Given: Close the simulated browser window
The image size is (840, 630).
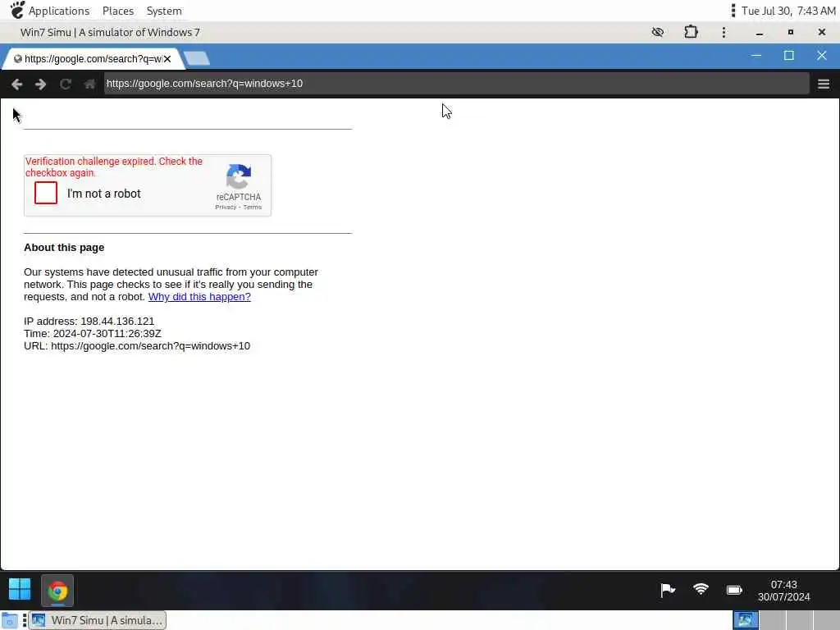Looking at the screenshot, I should (x=821, y=56).
